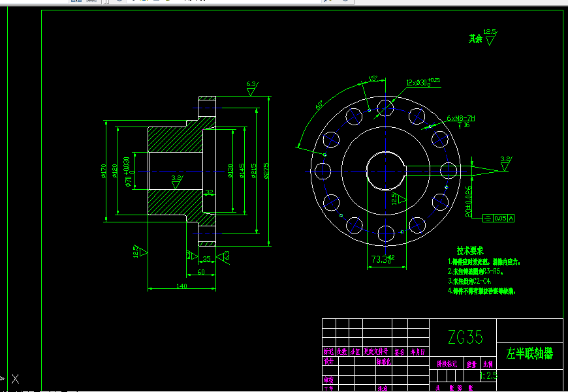Image resolution: width=568 pixels, height=392 pixels.
Task: Click the 年月日 cell label
Action: click(418, 352)
